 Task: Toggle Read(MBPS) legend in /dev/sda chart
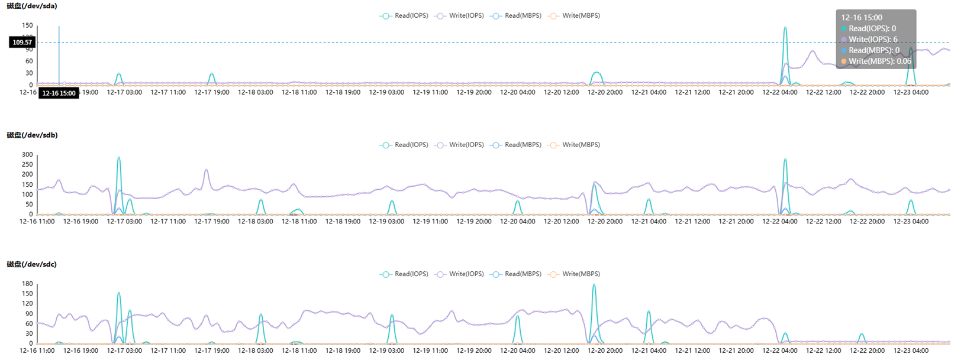(x=515, y=16)
